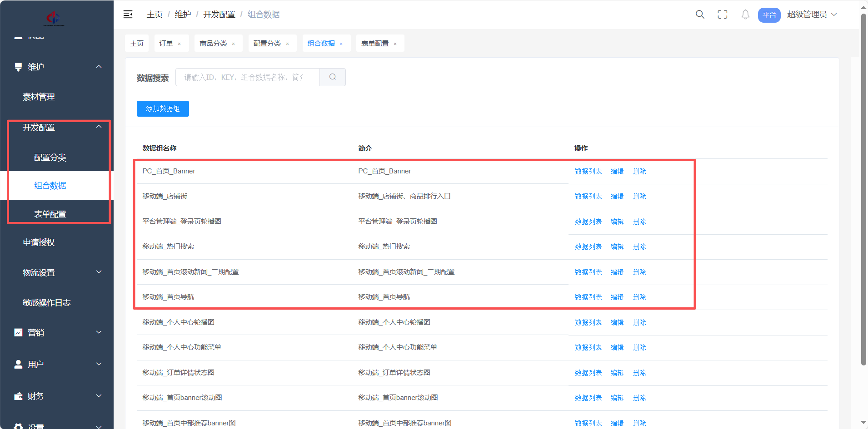Screen dimensions: 868x429
Task: Close the 表单配置 tab
Action: (395, 44)
